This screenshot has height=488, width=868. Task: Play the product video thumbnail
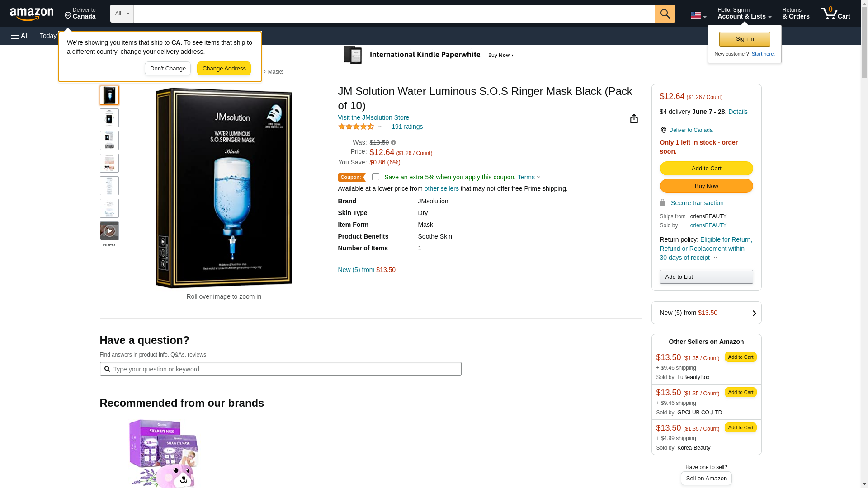109,231
